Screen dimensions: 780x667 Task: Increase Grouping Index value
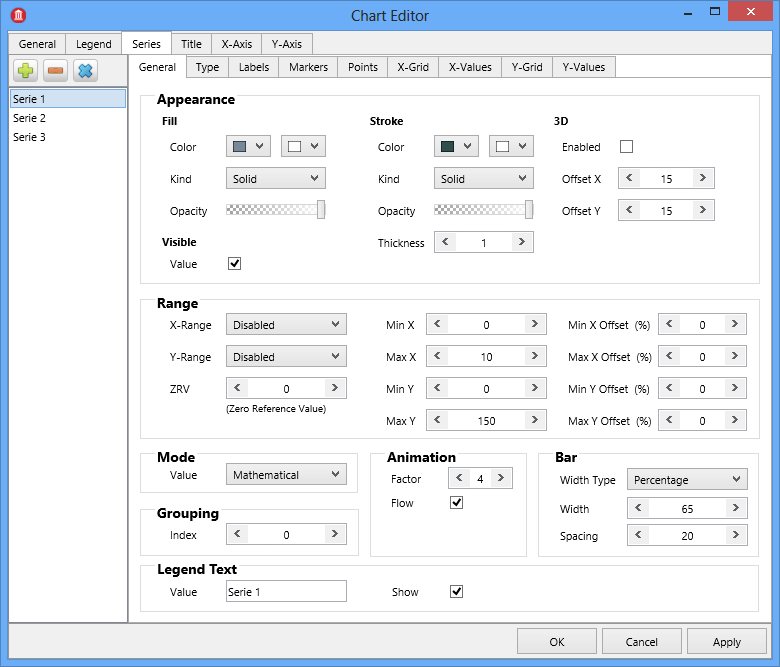335,534
